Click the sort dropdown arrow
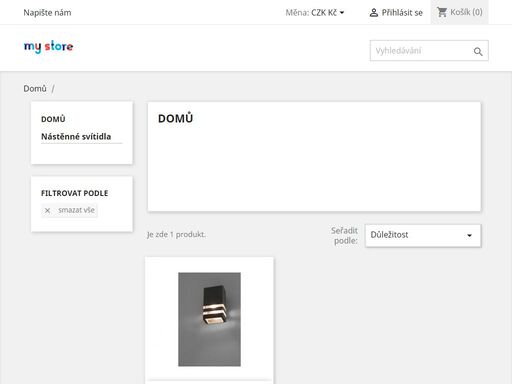This screenshot has height=384, width=512. pos(469,235)
